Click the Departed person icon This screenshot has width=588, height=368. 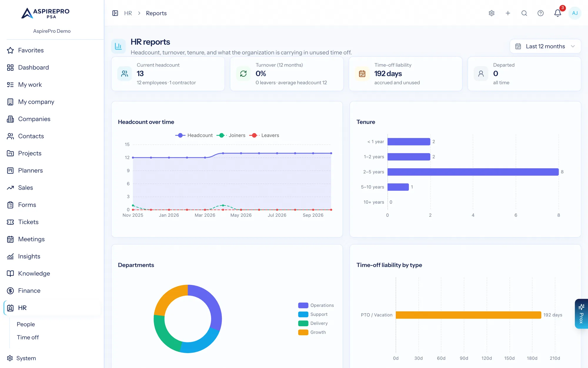(481, 74)
